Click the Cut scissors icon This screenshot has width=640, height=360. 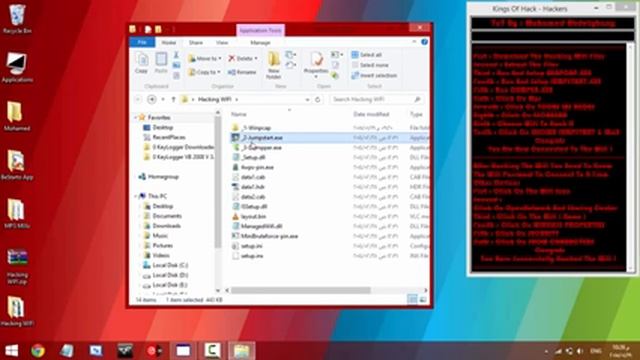(x=176, y=55)
